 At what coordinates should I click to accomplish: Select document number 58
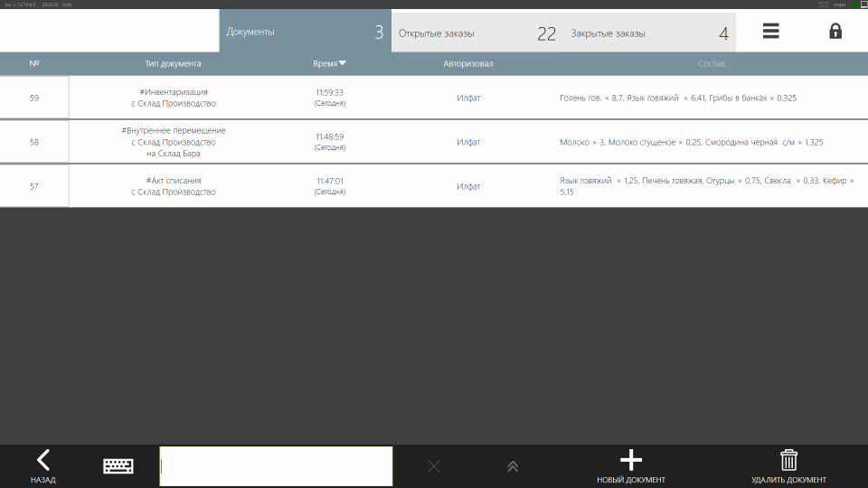pos(34,142)
